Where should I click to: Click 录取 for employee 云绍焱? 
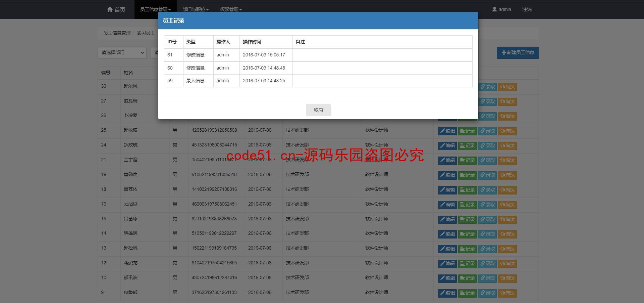[x=487, y=205]
